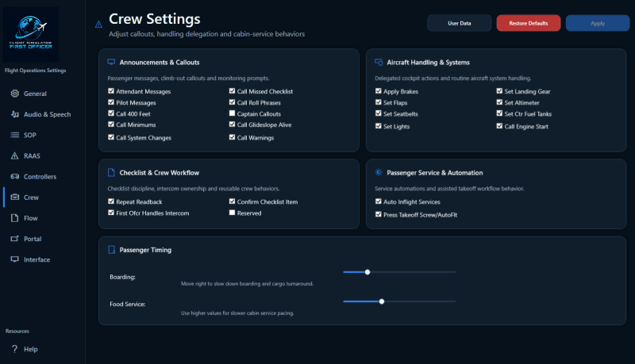The width and height of the screenshot is (635, 364).
Task: Click the Help question mark icon
Action: coord(14,349)
